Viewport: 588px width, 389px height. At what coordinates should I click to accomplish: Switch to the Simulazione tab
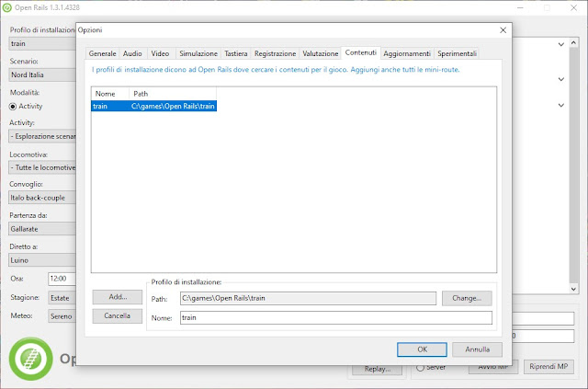(x=198, y=53)
